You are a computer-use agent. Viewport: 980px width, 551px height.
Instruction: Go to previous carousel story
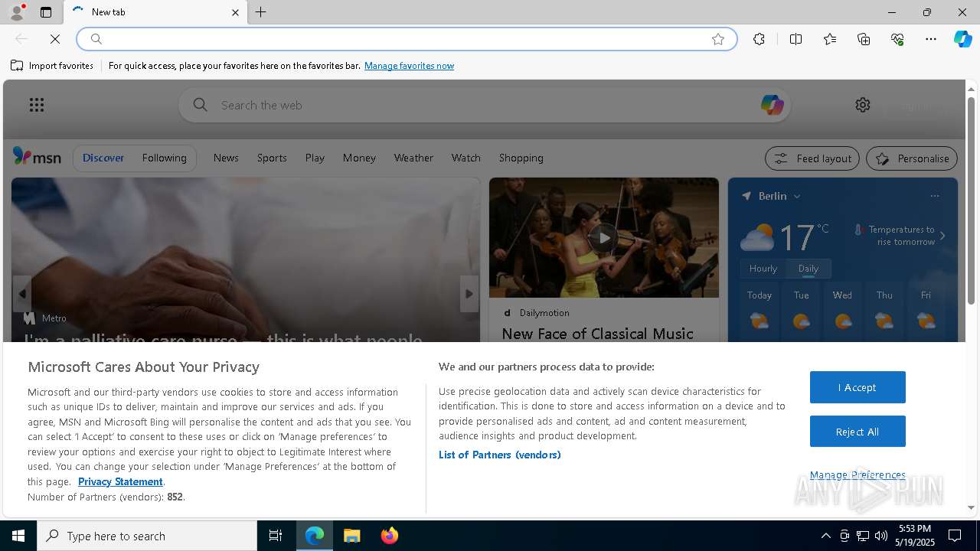(x=22, y=294)
